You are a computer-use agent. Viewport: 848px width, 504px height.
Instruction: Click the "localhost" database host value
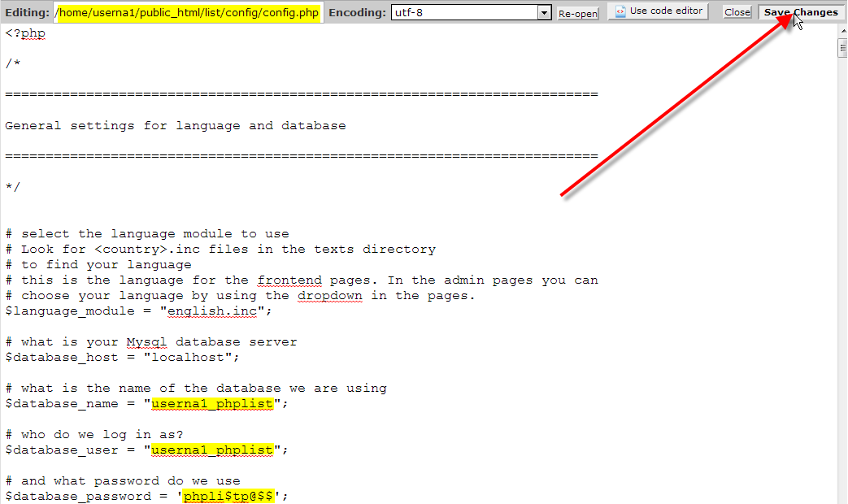click(x=187, y=358)
